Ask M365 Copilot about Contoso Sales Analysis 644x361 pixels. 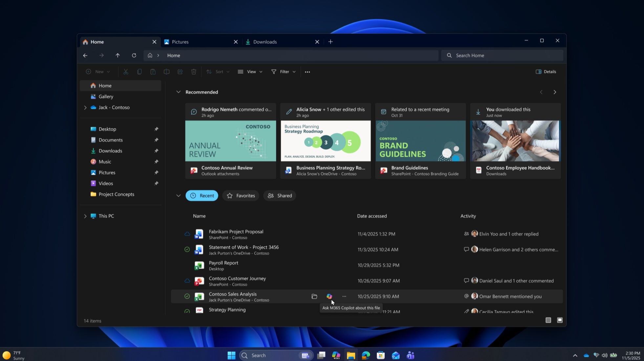(x=329, y=296)
